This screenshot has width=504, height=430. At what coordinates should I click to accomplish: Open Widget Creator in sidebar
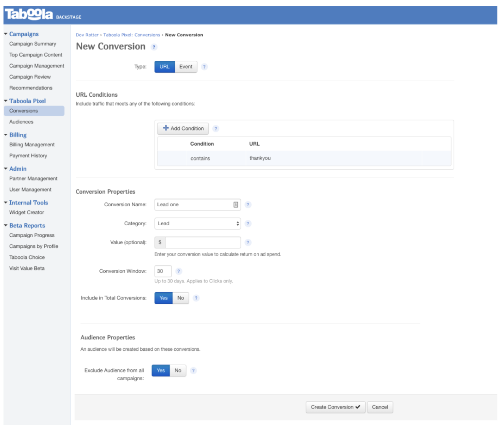[x=27, y=213]
